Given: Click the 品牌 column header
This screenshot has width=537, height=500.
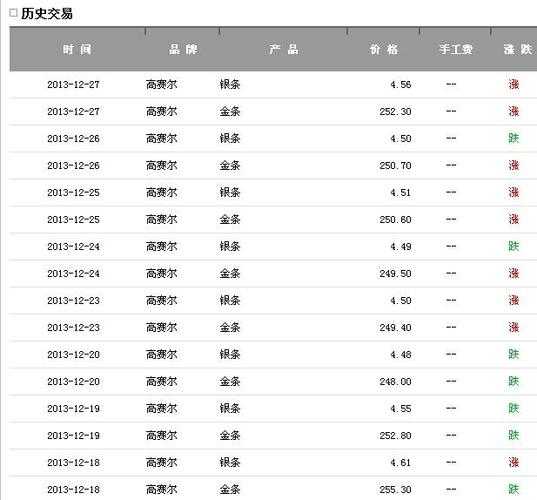Looking at the screenshot, I should tap(183, 50).
